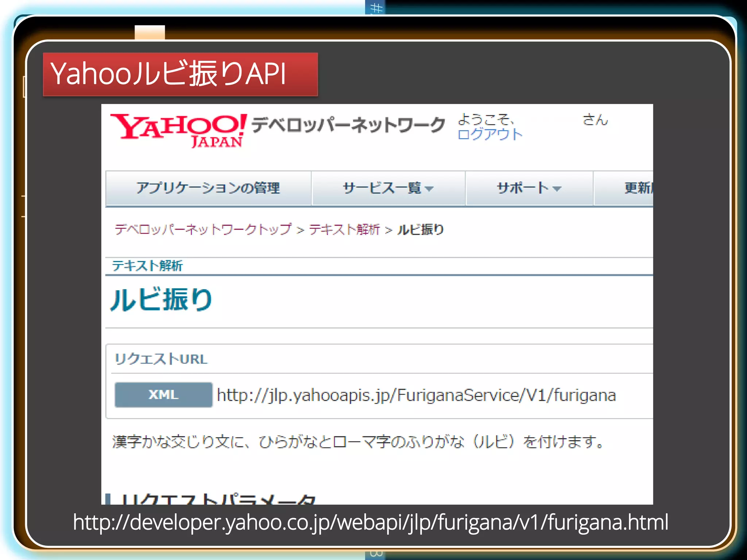Click the jlp.yahooapis.jp FuriganaService request URL
Image resolution: width=747 pixels, height=560 pixels.
click(416, 396)
